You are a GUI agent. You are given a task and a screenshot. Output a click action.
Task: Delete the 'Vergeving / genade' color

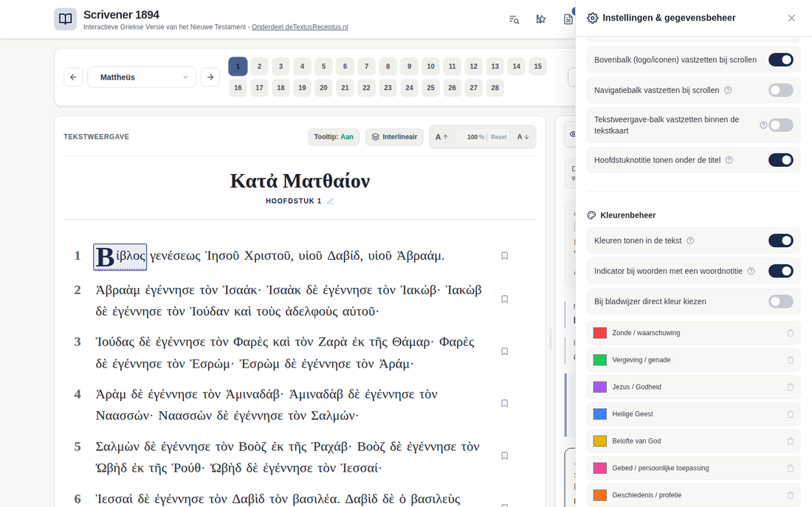click(x=791, y=360)
